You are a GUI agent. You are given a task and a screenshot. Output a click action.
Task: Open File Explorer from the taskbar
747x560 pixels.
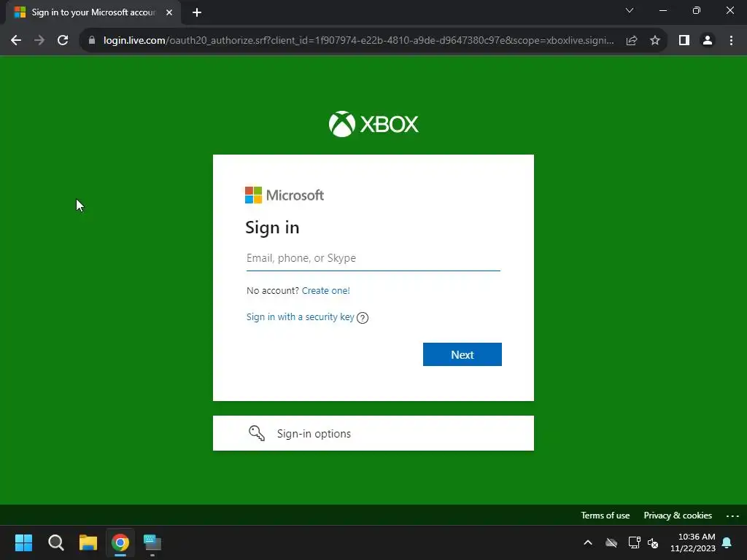[88, 542]
